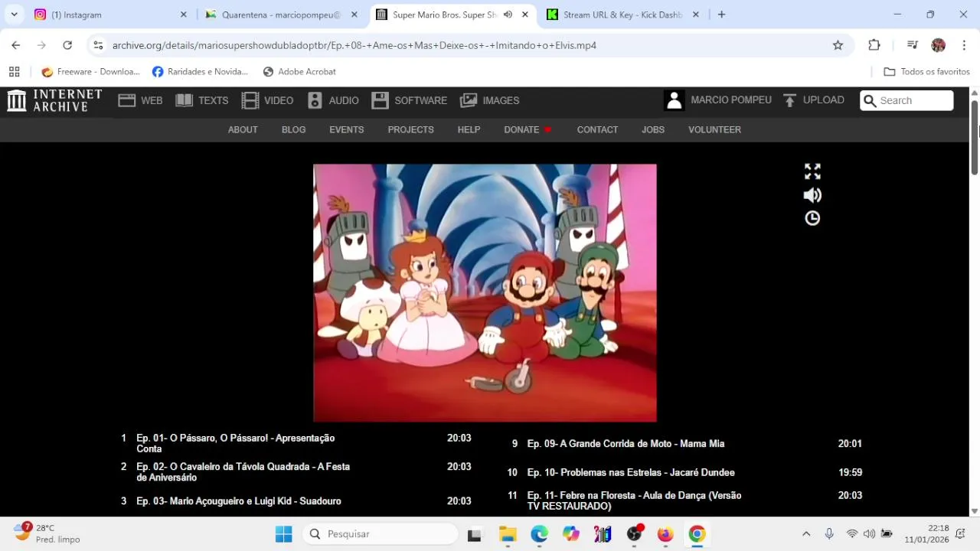Open Microsoft Edge from the taskbar
The height and width of the screenshot is (551, 980).
[x=540, y=534]
